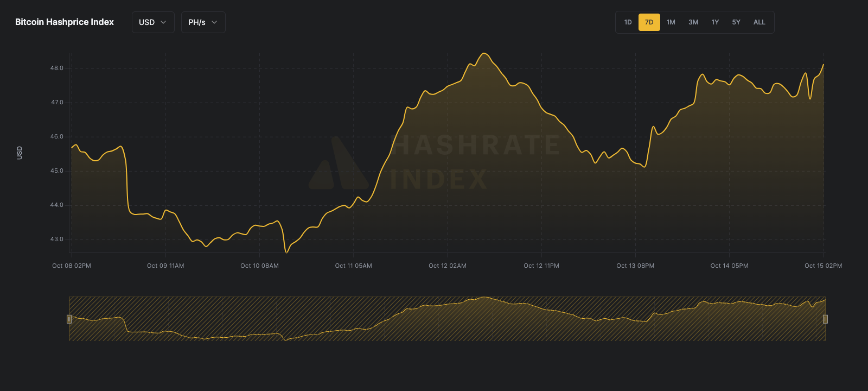
Task: Click the Oct 09 11AM axis label
Action: [x=165, y=266]
